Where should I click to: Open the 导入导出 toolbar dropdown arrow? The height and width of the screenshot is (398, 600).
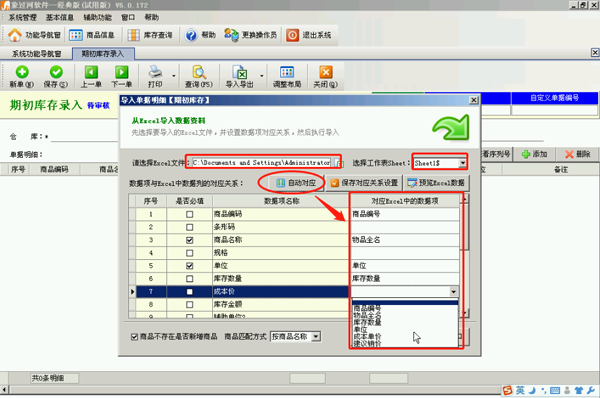[262, 76]
